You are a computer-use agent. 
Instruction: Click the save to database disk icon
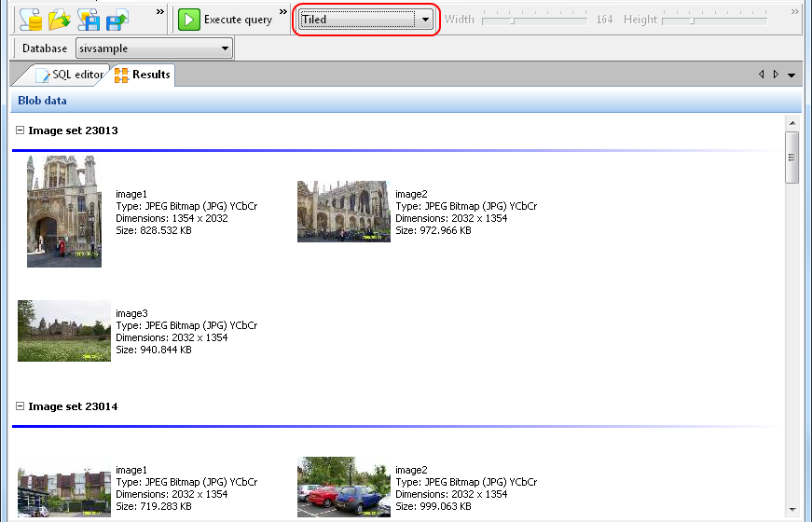pyautogui.click(x=89, y=19)
